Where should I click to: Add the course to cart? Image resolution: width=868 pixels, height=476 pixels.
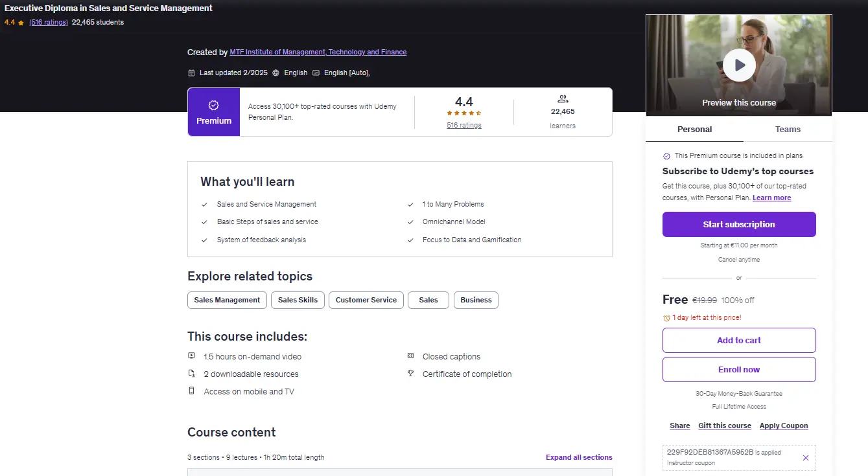[739, 341]
